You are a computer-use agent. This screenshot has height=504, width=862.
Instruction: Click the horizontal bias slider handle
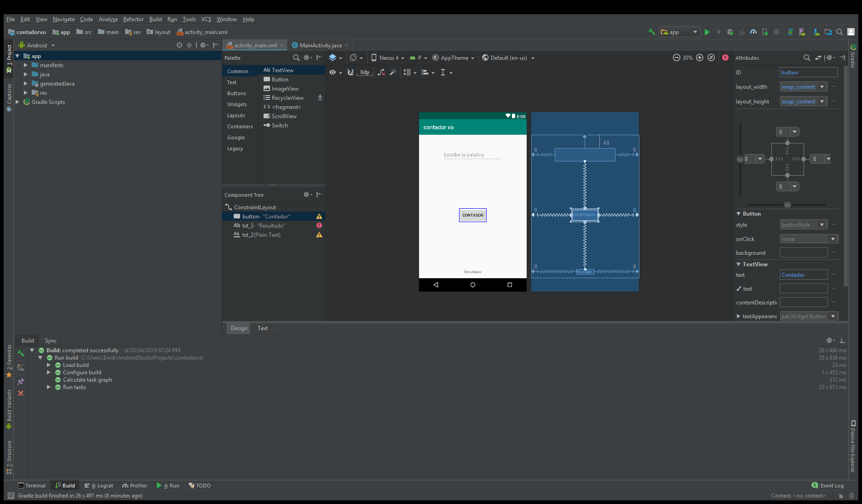(x=787, y=205)
